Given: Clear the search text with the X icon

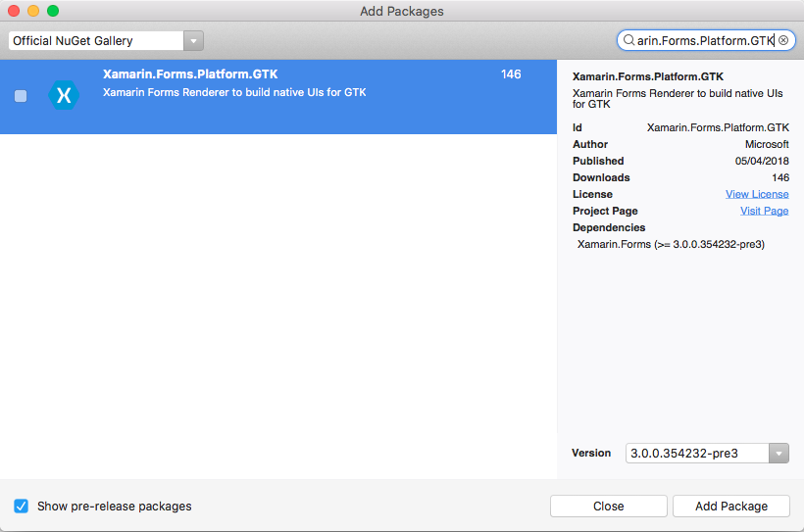Looking at the screenshot, I should pyautogui.click(x=783, y=41).
